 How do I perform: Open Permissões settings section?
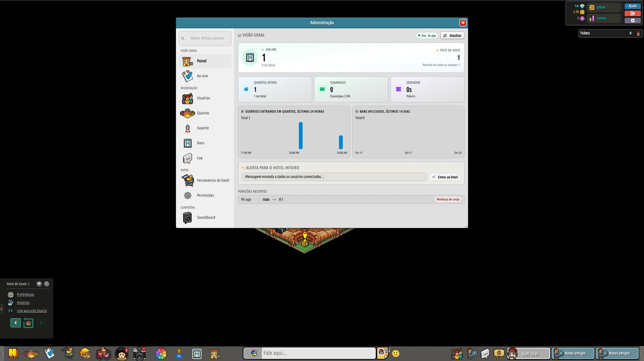(x=205, y=195)
